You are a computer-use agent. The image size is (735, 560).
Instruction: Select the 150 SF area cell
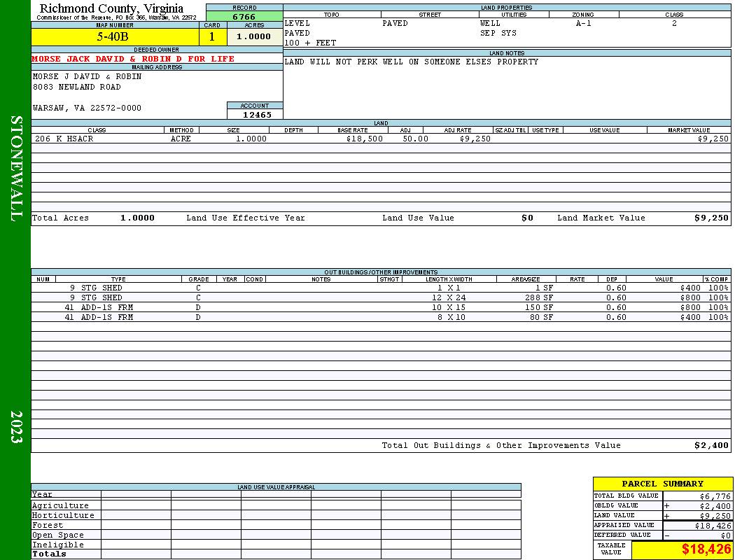click(x=538, y=308)
